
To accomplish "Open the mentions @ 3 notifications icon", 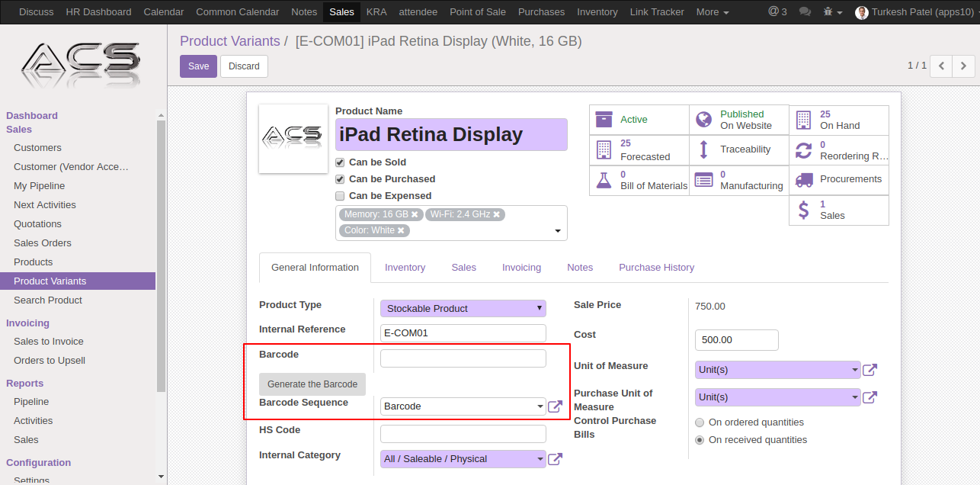I will [x=777, y=11].
